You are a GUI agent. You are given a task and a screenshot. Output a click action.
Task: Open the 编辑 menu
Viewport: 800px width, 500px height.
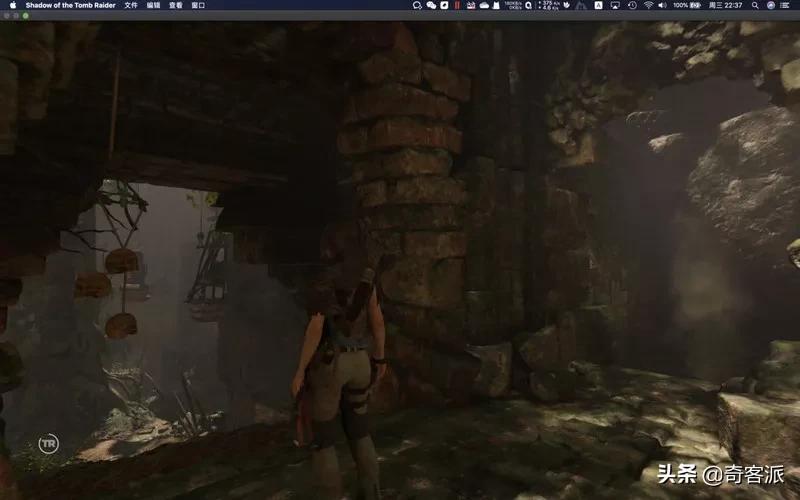153,5
